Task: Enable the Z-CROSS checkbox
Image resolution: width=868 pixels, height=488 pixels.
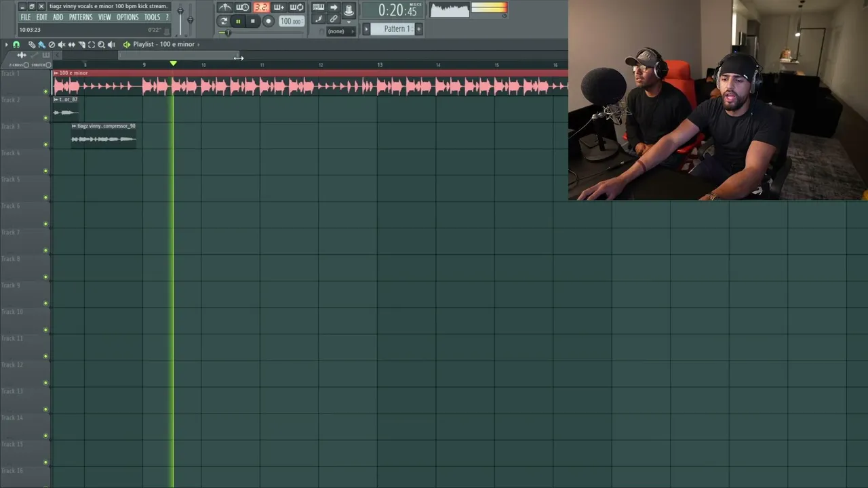Action: pos(26,65)
